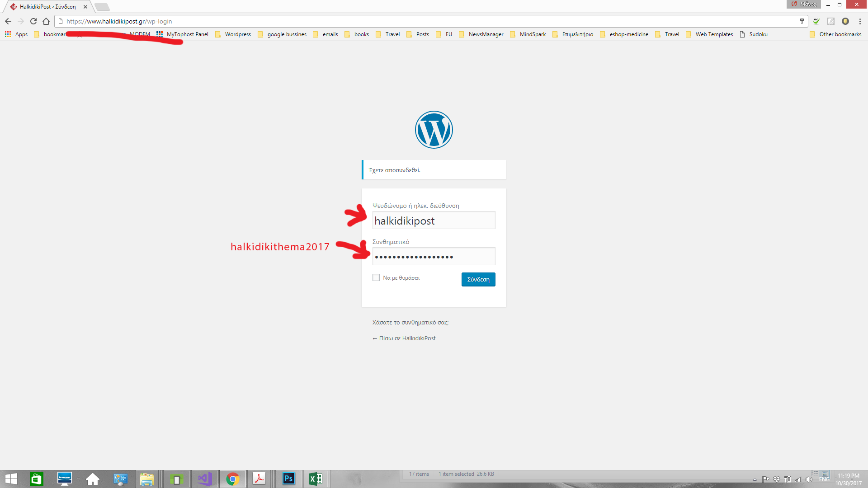Image resolution: width=868 pixels, height=488 pixels.
Task: Click the Σύνδεση login button
Action: (x=478, y=279)
